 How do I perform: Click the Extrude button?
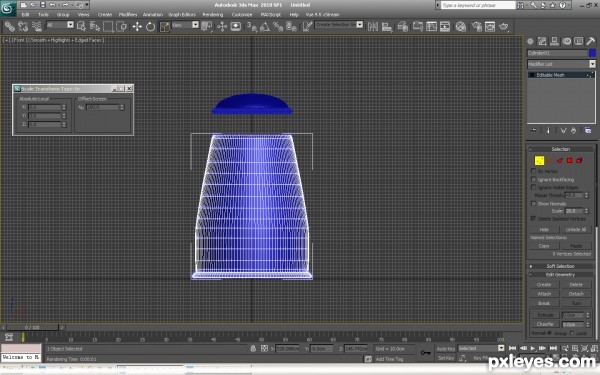click(x=545, y=315)
